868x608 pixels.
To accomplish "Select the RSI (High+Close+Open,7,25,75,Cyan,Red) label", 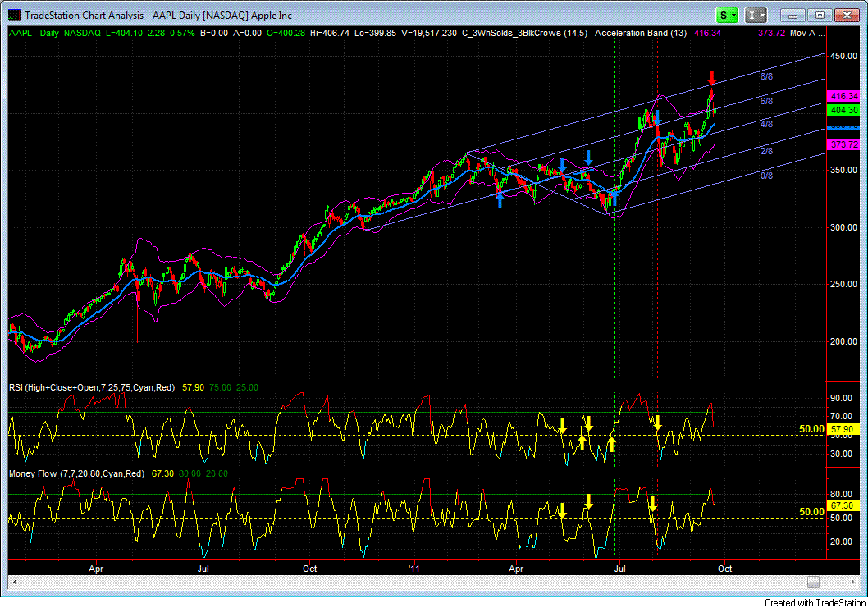I will [x=92, y=387].
